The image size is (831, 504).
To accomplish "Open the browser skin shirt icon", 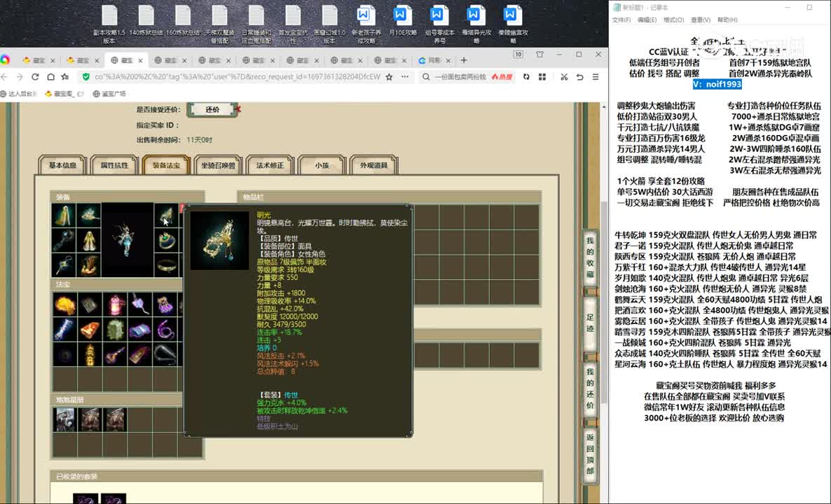I will [x=540, y=55].
